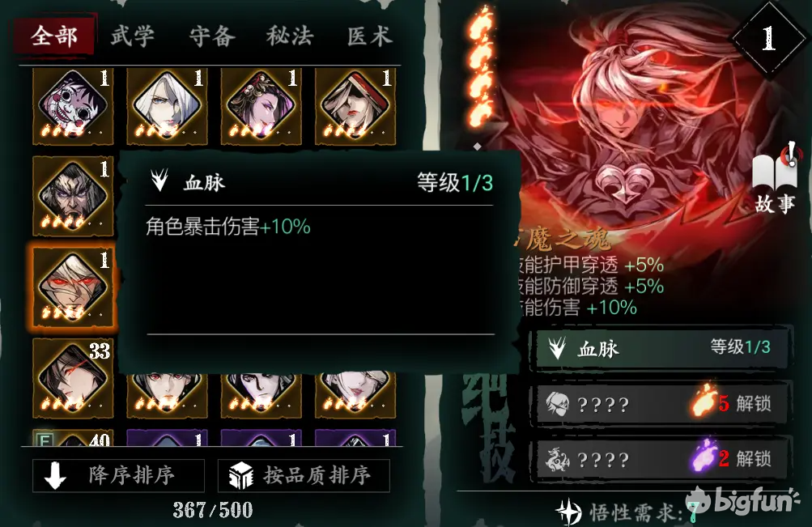The image size is (812, 527).
Task: Select the red-eyed demon character portrait
Action: [x=73, y=287]
